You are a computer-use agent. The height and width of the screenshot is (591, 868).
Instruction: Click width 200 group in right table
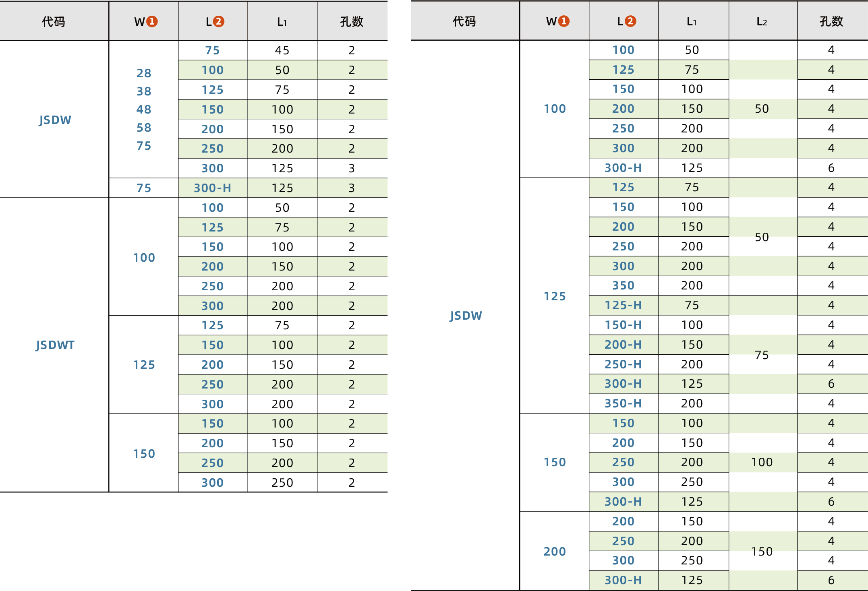(555, 552)
